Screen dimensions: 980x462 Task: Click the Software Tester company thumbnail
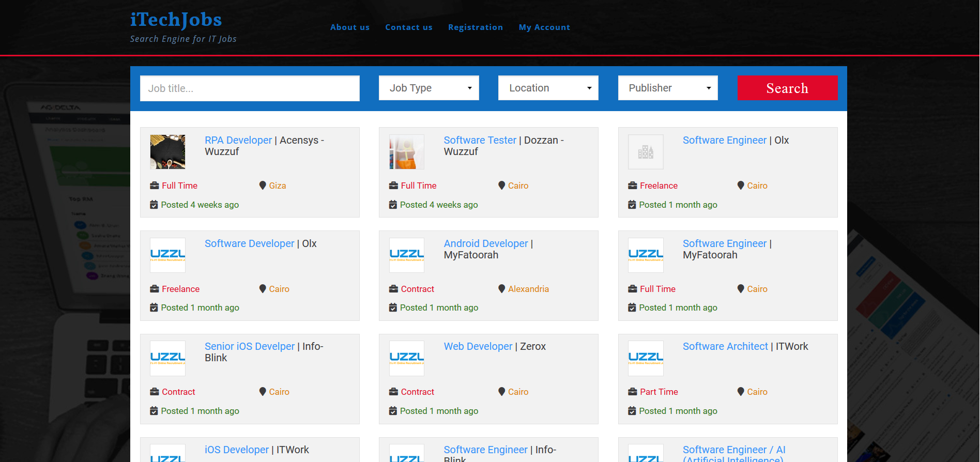coord(407,152)
